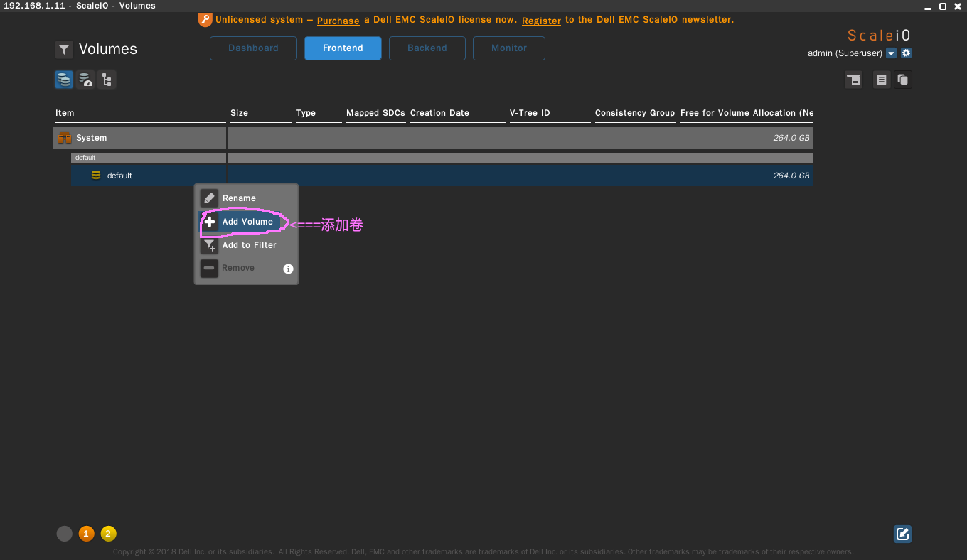Click the 264.0 GB value in default pool row
967x560 pixels.
[x=791, y=176]
